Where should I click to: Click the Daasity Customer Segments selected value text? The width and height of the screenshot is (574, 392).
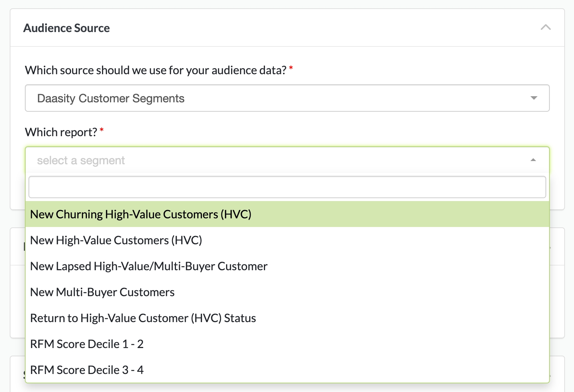click(x=111, y=98)
